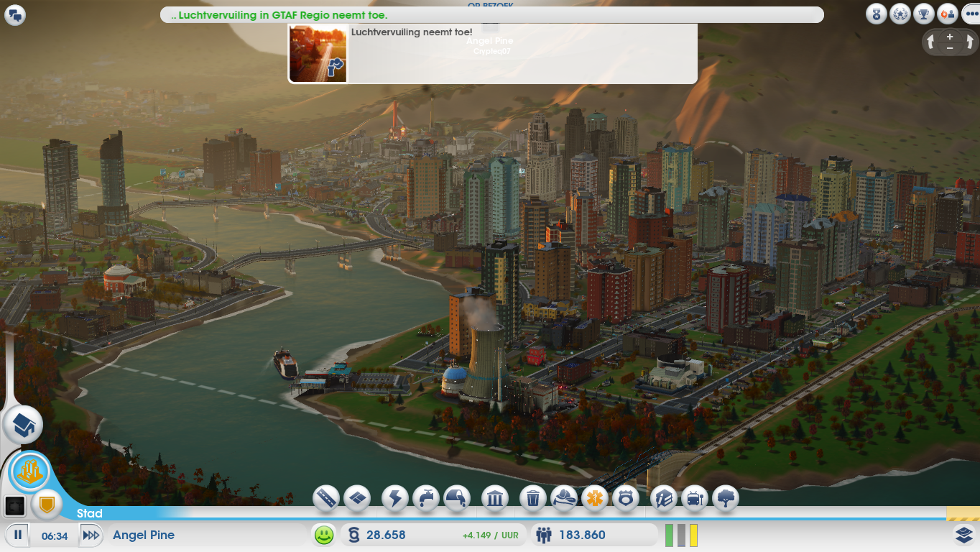Image resolution: width=980 pixels, height=552 pixels.
Task: Click the green happiness smiley face
Action: click(x=324, y=535)
